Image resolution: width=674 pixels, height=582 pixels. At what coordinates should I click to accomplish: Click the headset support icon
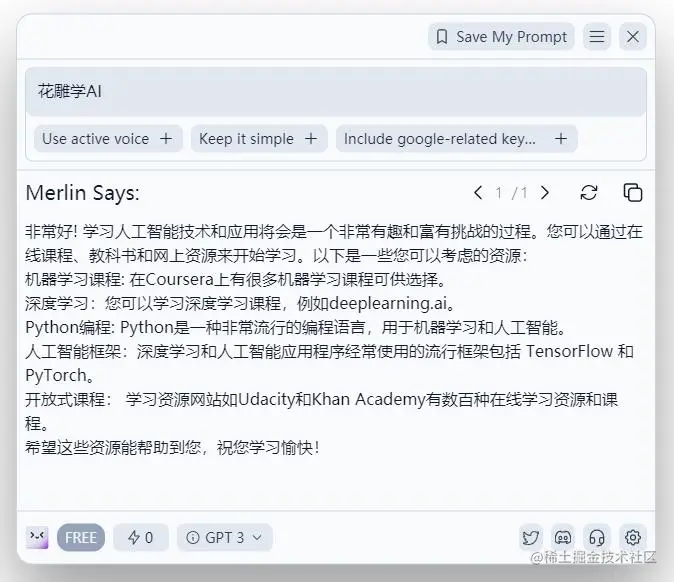597,537
